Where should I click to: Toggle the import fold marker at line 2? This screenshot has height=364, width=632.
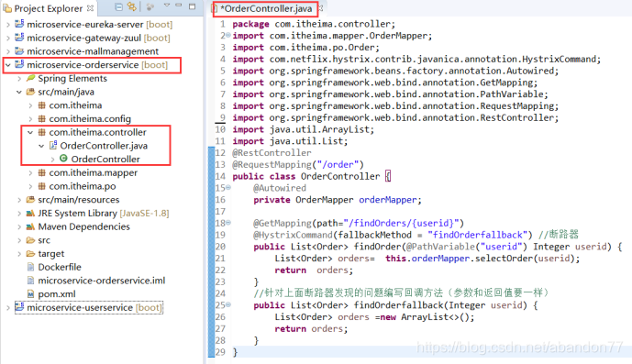[x=228, y=36]
